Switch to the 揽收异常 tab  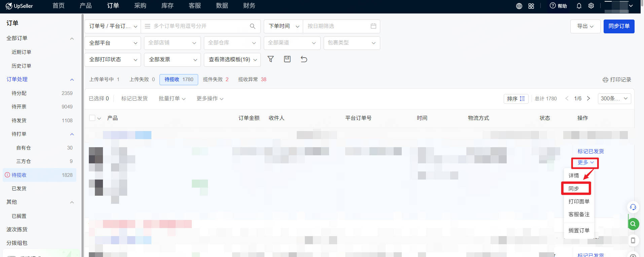point(252,79)
